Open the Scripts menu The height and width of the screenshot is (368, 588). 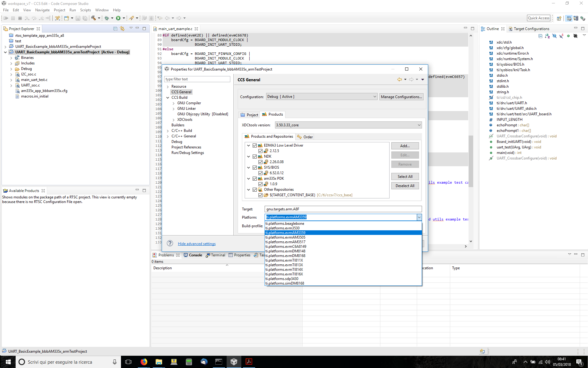85,10
